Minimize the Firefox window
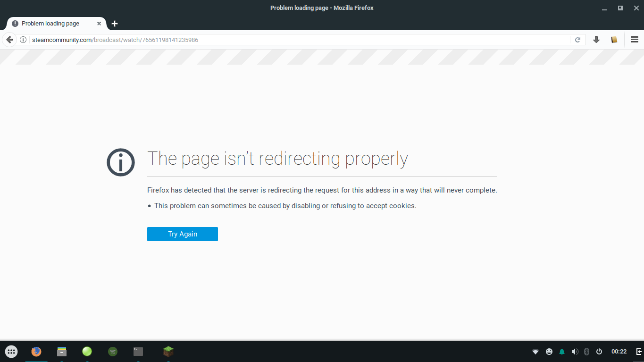This screenshot has width=644, height=362. [x=604, y=8]
